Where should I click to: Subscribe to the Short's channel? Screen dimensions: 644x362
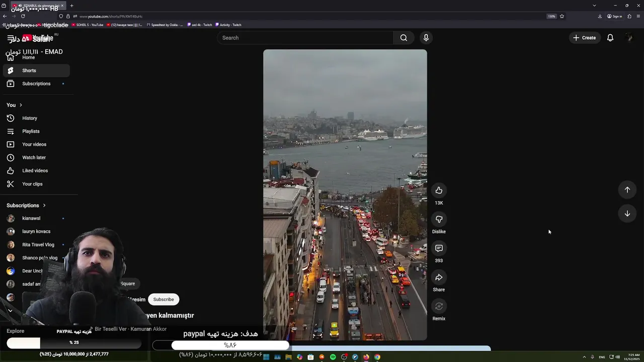[x=164, y=299]
